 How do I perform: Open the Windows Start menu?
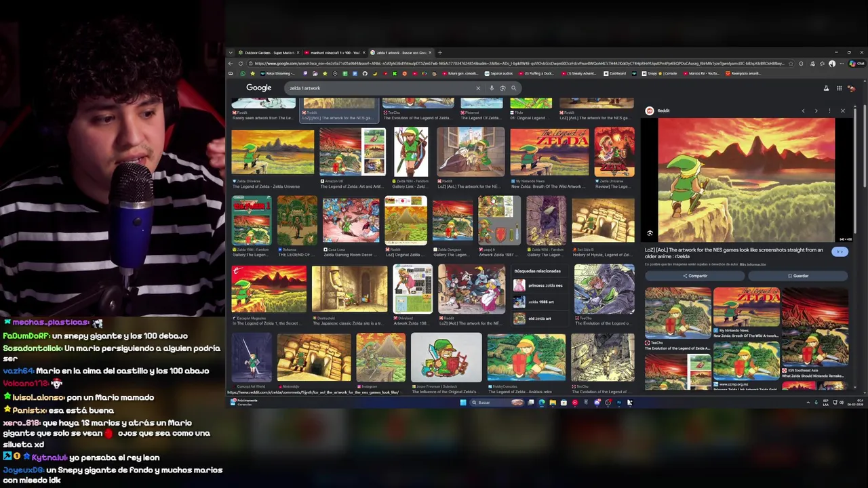pyautogui.click(x=463, y=402)
